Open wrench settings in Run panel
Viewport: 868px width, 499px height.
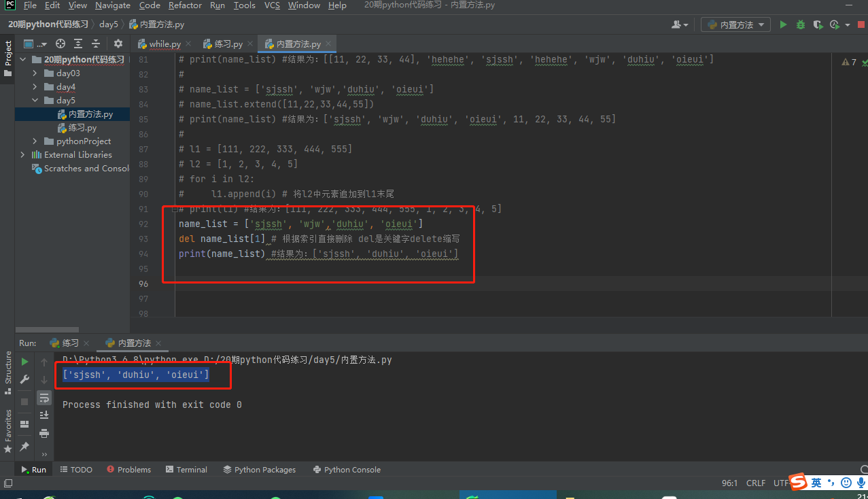click(24, 379)
